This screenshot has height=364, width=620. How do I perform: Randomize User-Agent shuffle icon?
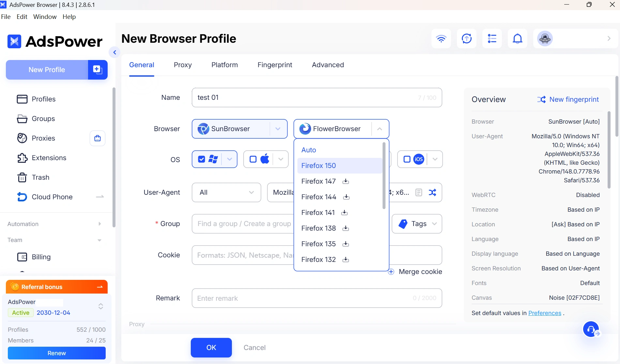point(432,192)
